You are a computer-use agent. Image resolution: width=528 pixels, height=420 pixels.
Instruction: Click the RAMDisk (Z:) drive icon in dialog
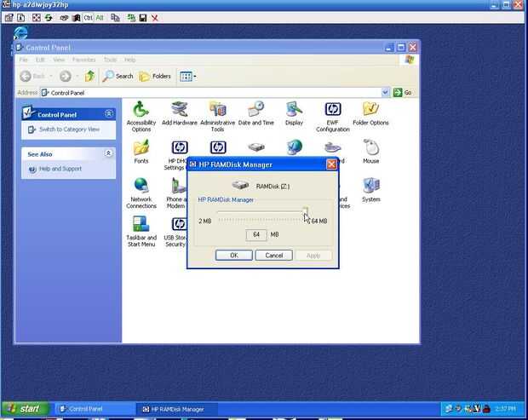(240, 185)
